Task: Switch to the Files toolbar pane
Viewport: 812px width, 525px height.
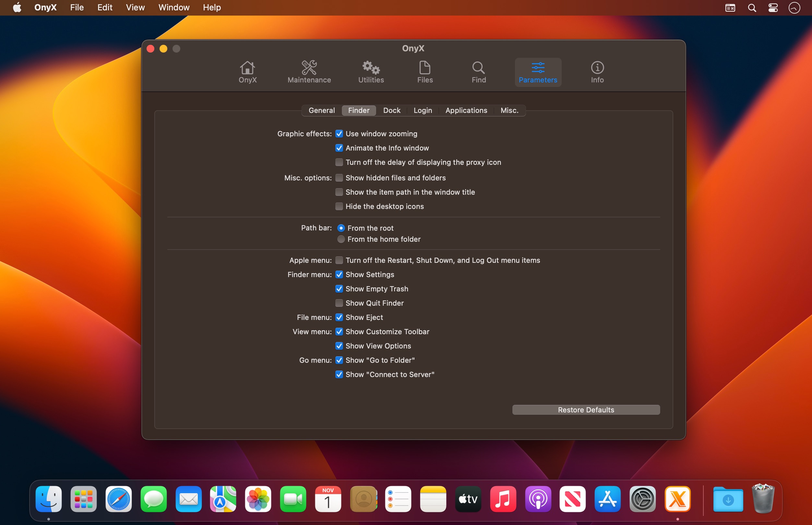Action: click(x=425, y=72)
